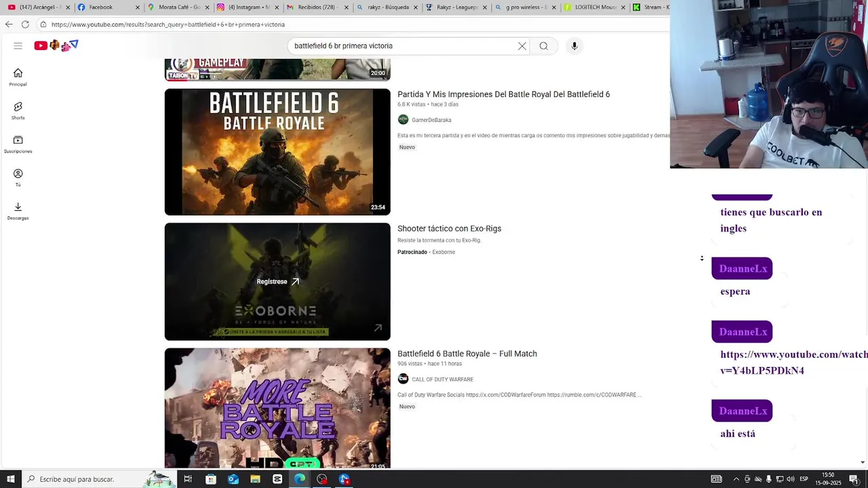Click the Call of Duty Warfare avatar
The image size is (868, 488).
click(403, 379)
